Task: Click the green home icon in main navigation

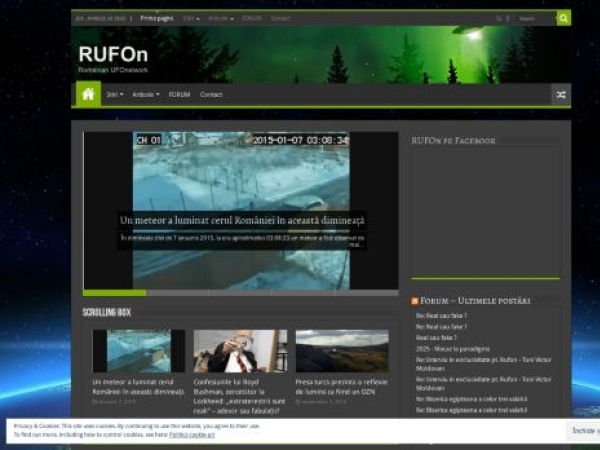Action: click(88, 94)
